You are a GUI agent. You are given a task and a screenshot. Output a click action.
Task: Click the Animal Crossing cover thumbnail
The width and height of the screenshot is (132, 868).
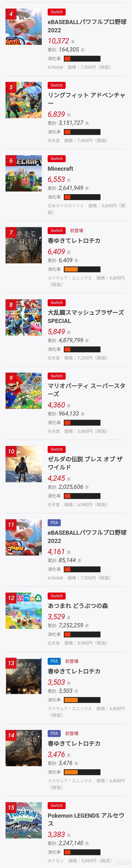point(24,611)
